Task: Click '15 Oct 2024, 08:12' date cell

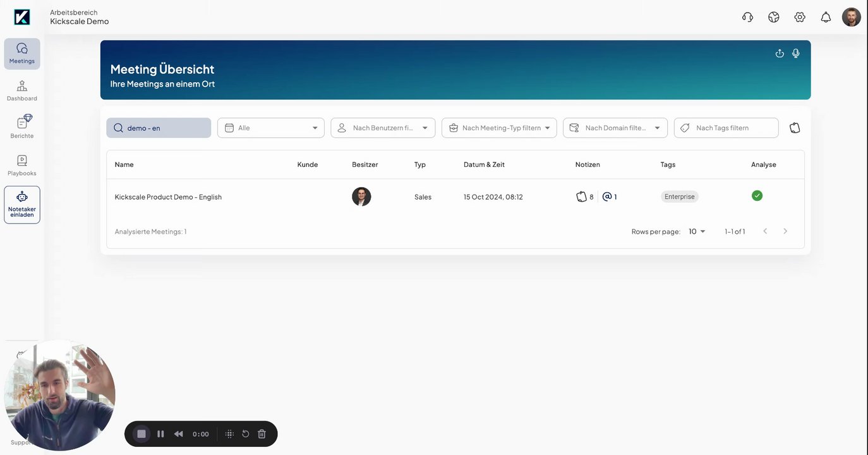Action: click(x=493, y=197)
